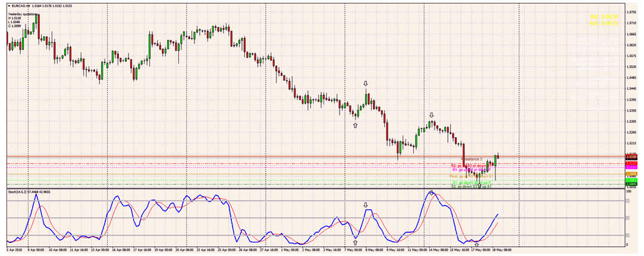Select the last green candle near 18 May
Screen dimensions: 644x256
495,161
